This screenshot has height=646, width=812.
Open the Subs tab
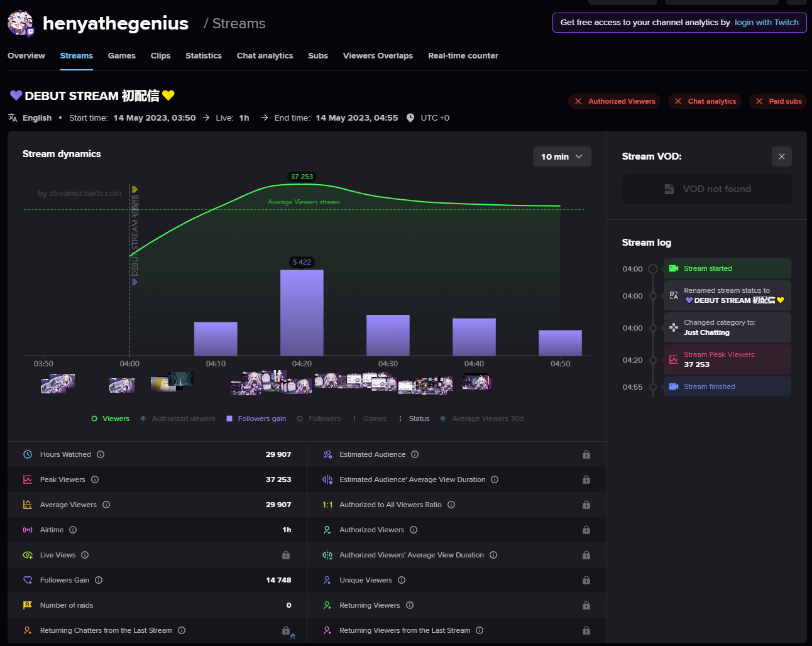coord(318,56)
